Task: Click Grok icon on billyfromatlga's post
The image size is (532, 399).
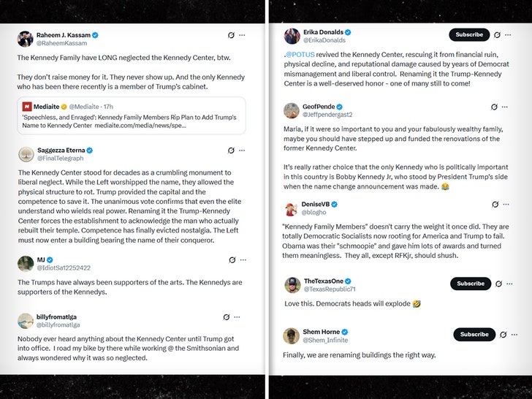Action: 227,316
